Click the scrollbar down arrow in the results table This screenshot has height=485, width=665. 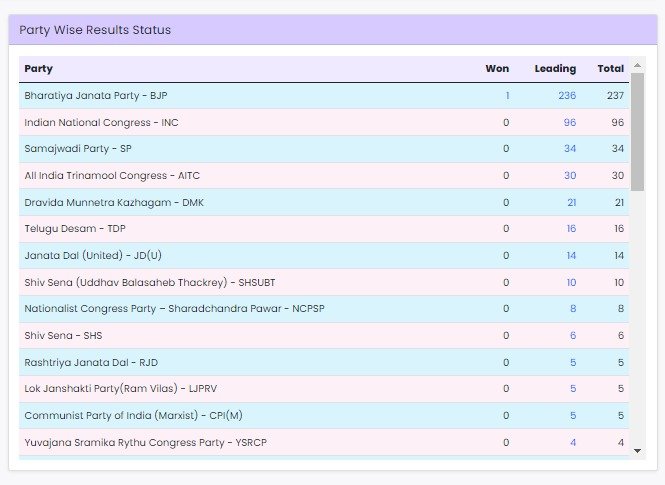pos(638,451)
